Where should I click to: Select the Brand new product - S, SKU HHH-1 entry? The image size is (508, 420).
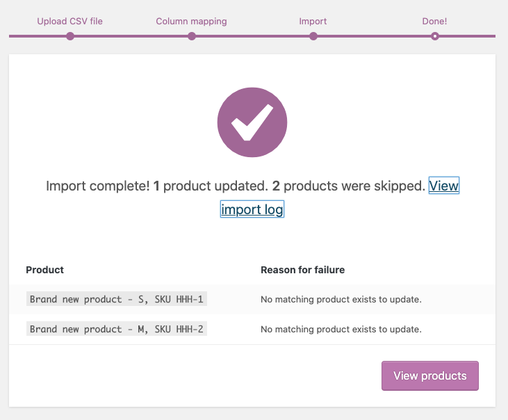click(117, 300)
